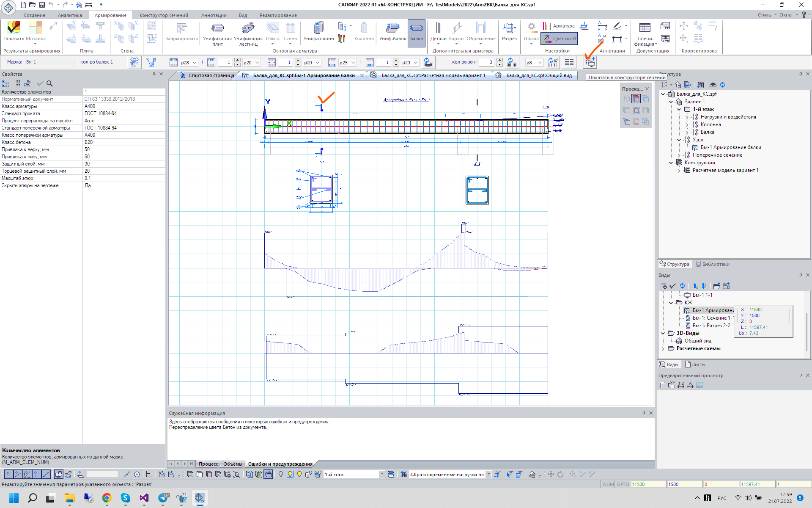Toggle the envelope diagram display button
This screenshot has width=812, height=508.
[151, 63]
